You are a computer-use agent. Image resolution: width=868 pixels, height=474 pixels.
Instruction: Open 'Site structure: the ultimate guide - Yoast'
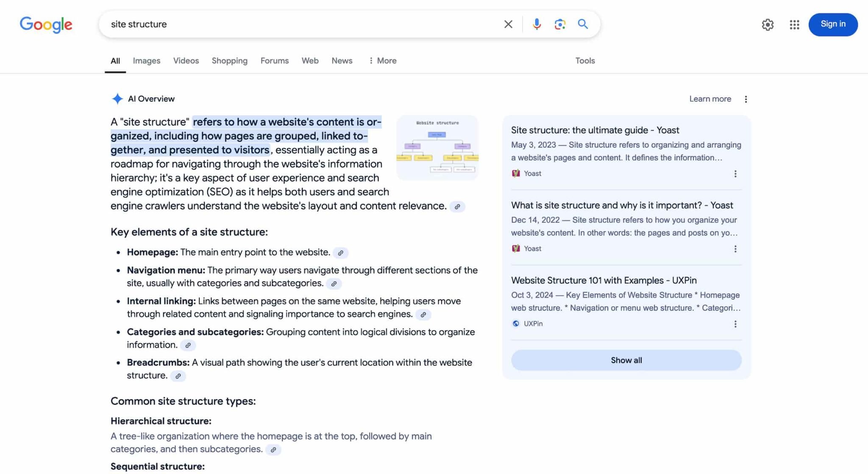595,130
